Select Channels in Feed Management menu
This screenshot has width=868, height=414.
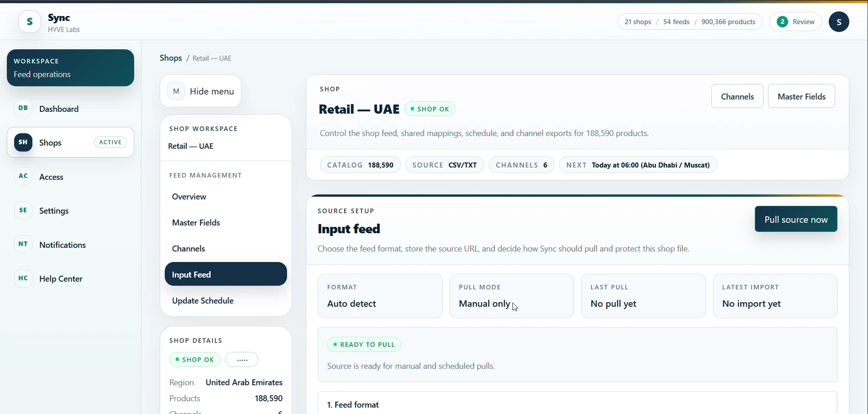click(x=225, y=249)
